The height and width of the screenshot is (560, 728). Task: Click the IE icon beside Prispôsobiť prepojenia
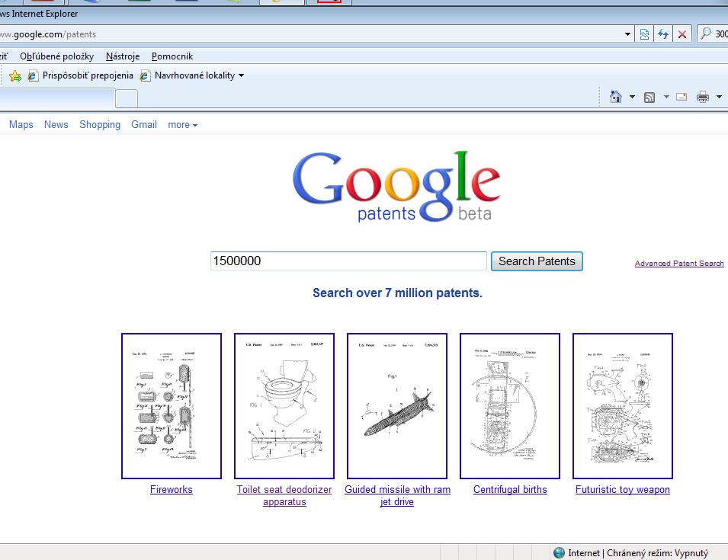tap(33, 75)
